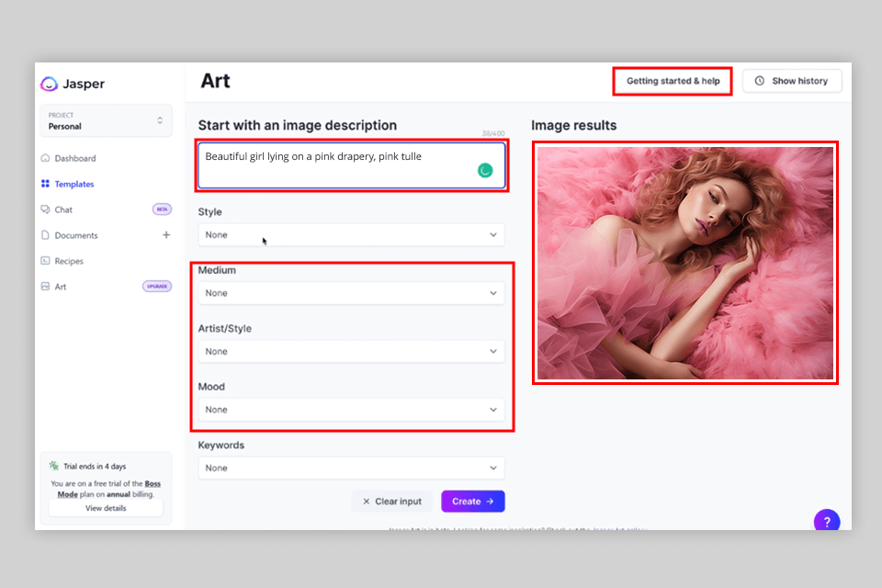Image resolution: width=882 pixels, height=588 pixels.
Task: Click the Chat bubble icon
Action: (x=46, y=209)
